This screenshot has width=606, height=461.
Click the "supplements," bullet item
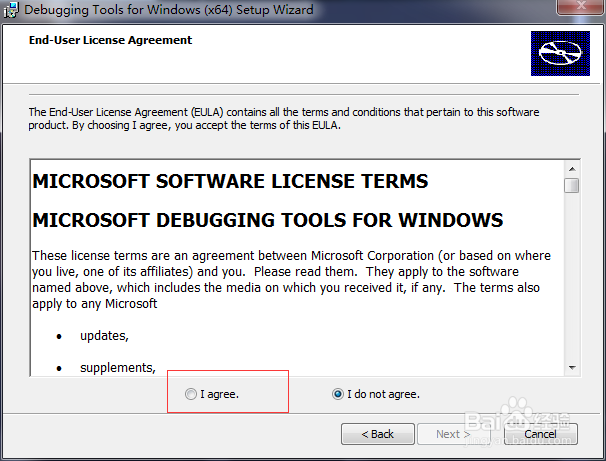(x=117, y=367)
